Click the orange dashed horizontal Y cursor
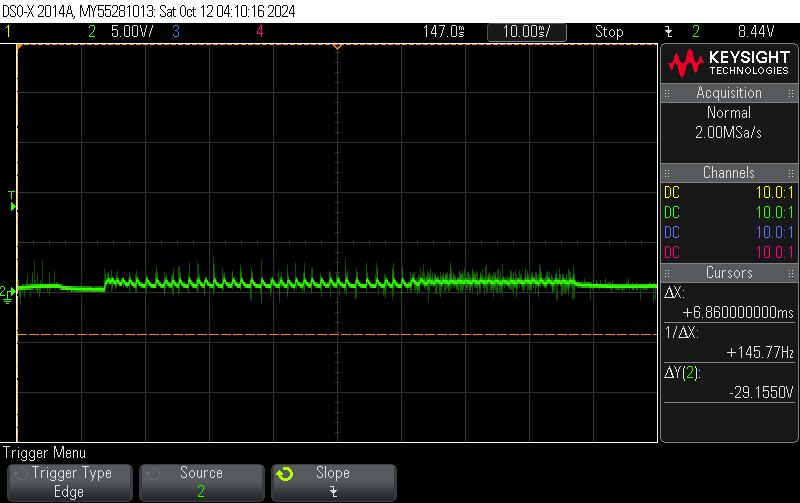 (x=337, y=335)
